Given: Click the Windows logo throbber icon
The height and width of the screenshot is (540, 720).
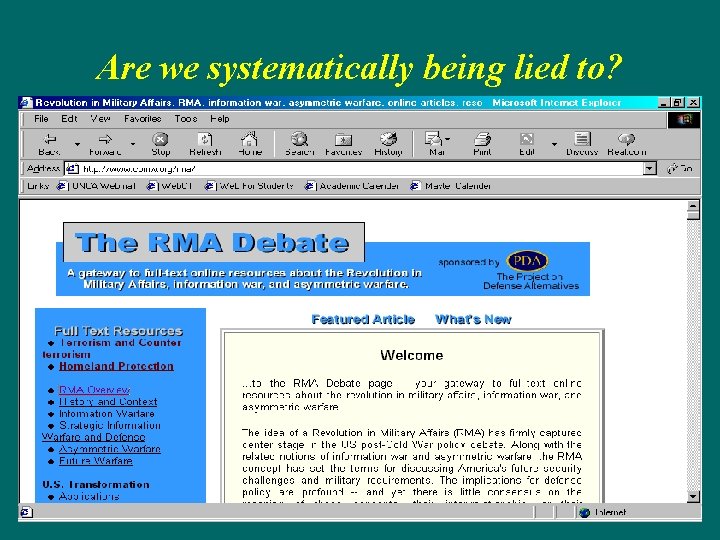Looking at the screenshot, I should [684, 120].
